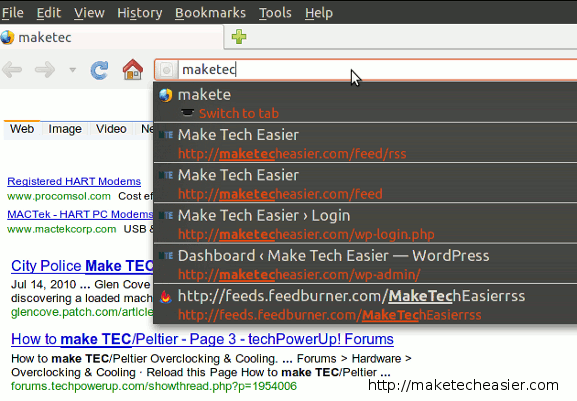Image resolution: width=577 pixels, height=401 pixels.
Task: Reload the current page
Action: (99, 70)
